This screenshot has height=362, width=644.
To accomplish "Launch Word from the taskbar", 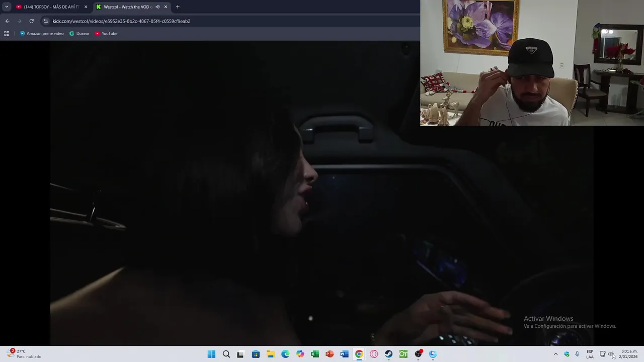I will click(x=344, y=354).
